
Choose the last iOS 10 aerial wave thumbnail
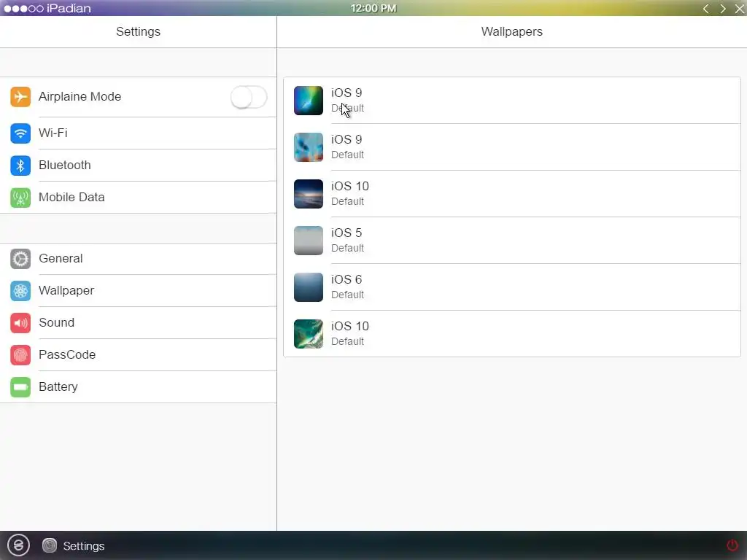(309, 334)
